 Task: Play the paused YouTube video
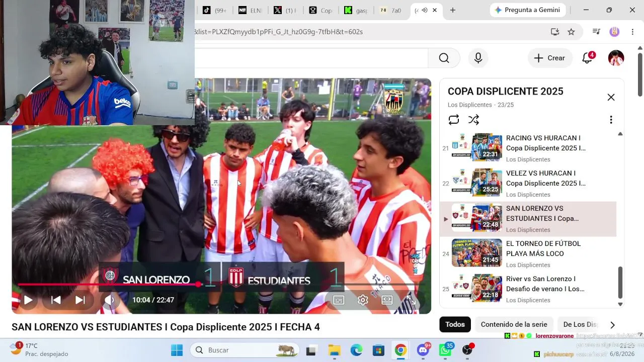pyautogui.click(x=28, y=300)
